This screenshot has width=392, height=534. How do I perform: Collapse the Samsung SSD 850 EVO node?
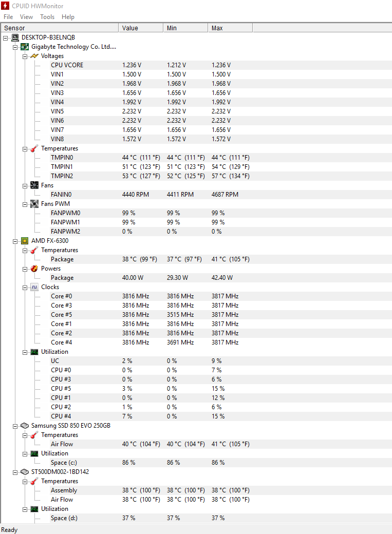[15, 426]
